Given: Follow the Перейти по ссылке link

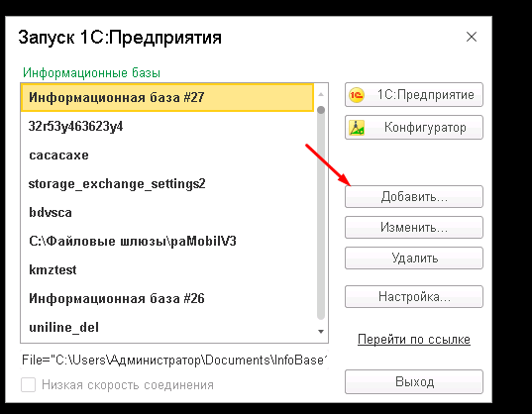Looking at the screenshot, I should point(414,339).
